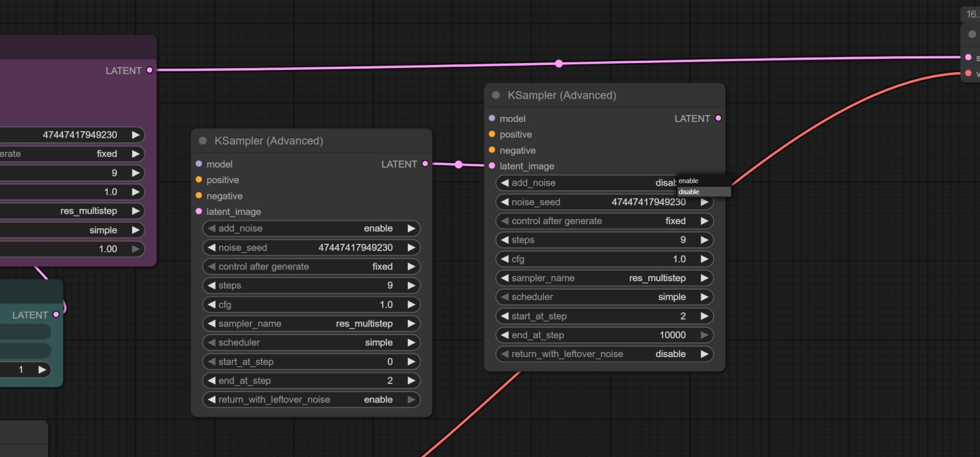This screenshot has height=457, width=980.
Task: Click the cfg 1.0 slider on left KSampler
Action: pyautogui.click(x=311, y=304)
